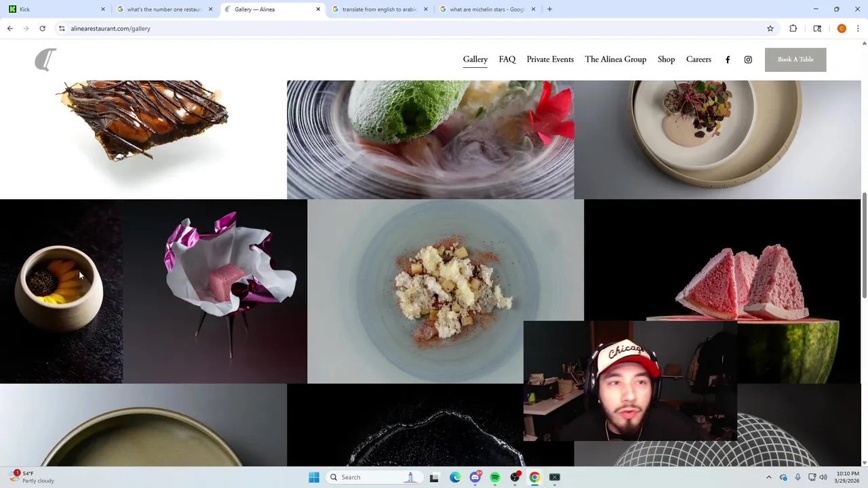Go back to the previous page
Image resolution: width=868 pixels, height=488 pixels.
[x=9, y=28]
